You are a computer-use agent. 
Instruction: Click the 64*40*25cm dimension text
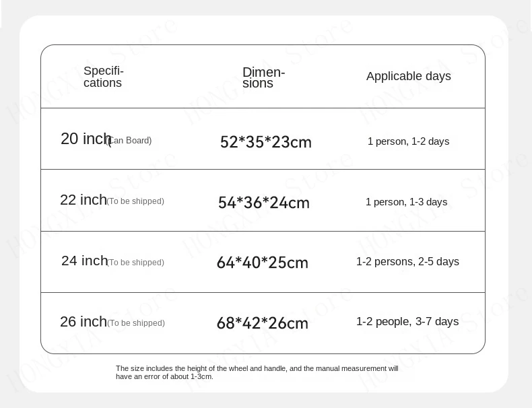coord(262,263)
